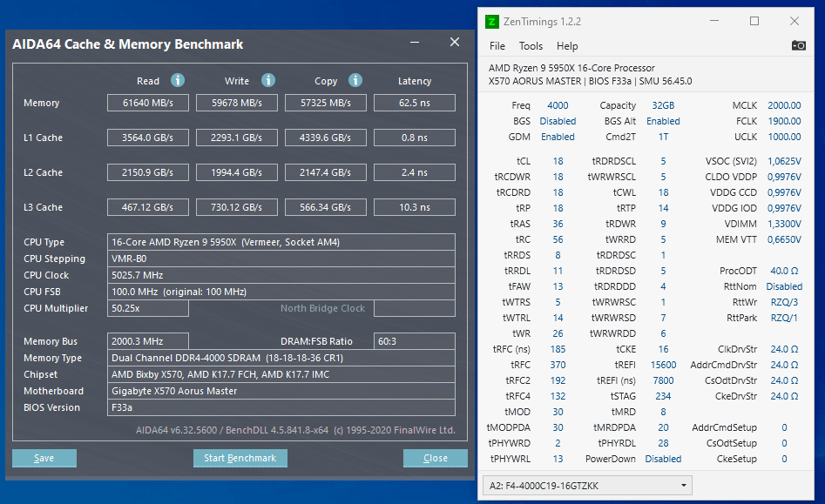Click the BIOS Version field F33a
825x504 pixels.
[x=281, y=408]
